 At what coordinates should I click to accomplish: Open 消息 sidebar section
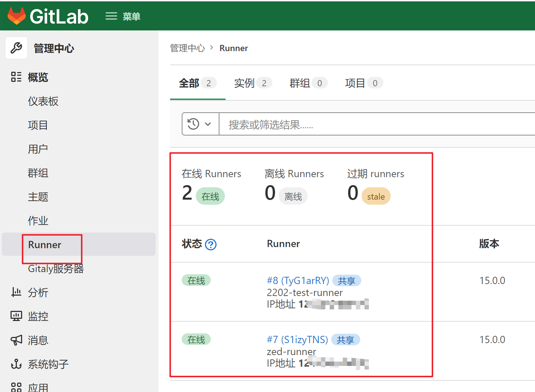point(38,340)
